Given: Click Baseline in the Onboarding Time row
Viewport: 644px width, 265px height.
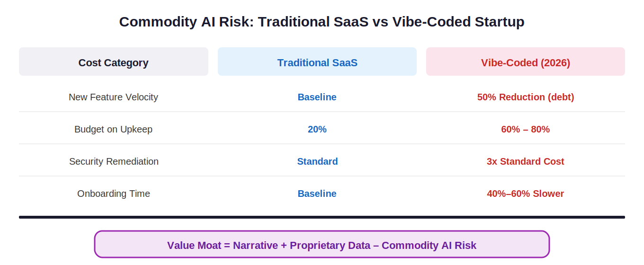Looking at the screenshot, I should 317,194.
